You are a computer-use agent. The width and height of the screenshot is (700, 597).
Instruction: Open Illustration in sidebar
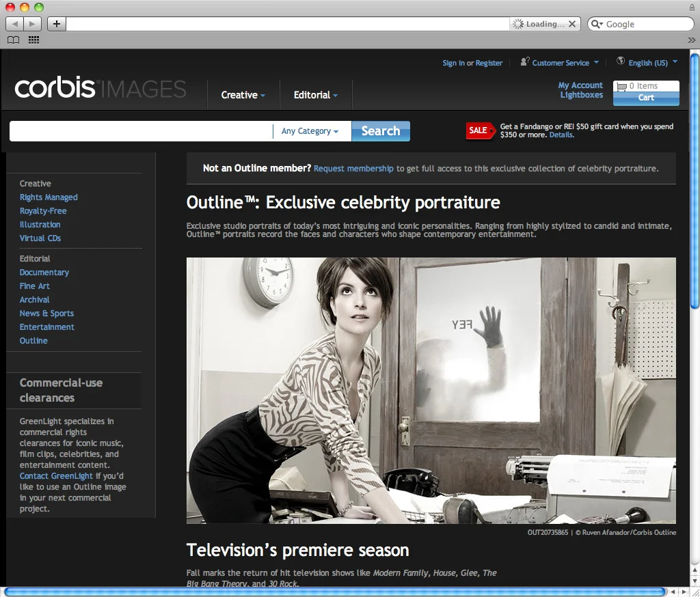click(40, 225)
